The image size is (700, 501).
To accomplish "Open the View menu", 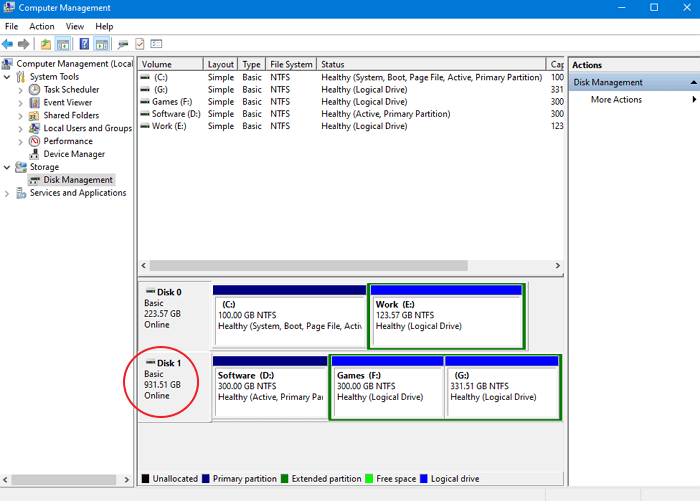I will (75, 26).
